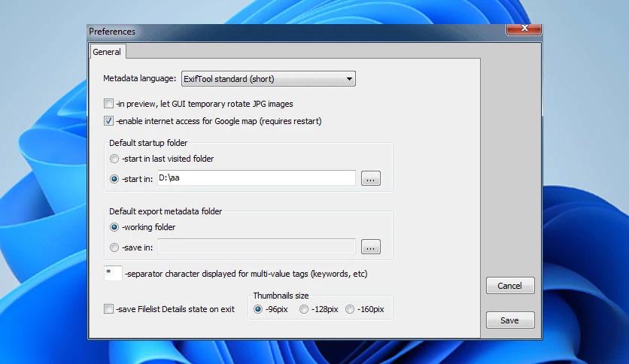Screen dimensions: 629x364
Task: Choose 96pix thumbnails size
Action: click(x=258, y=309)
